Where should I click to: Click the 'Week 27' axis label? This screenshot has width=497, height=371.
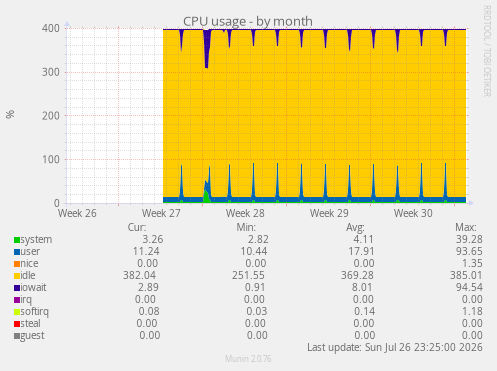[x=161, y=214]
